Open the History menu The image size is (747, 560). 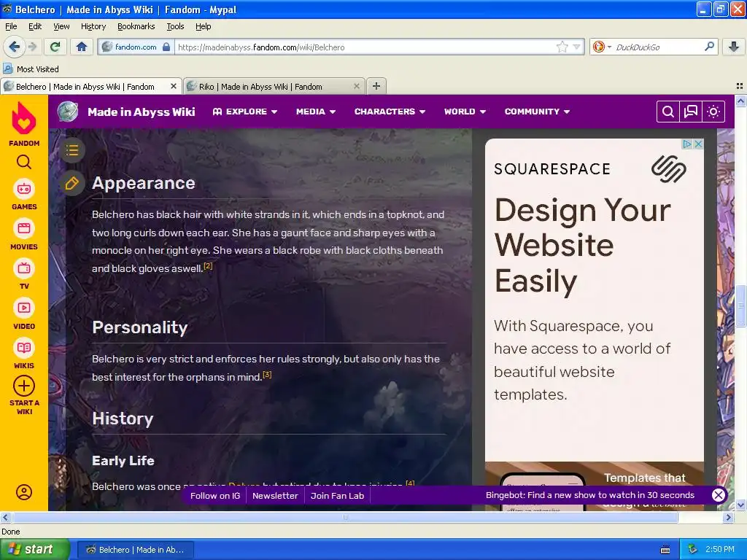93,26
